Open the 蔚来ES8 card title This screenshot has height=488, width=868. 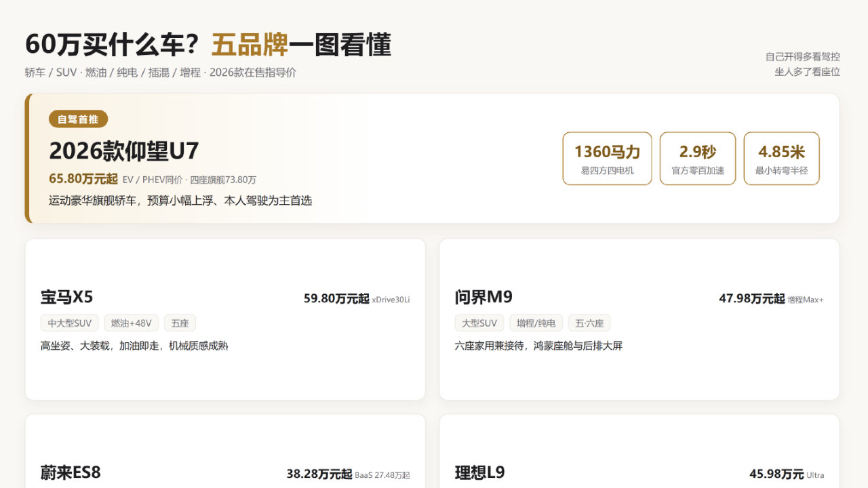[71, 472]
